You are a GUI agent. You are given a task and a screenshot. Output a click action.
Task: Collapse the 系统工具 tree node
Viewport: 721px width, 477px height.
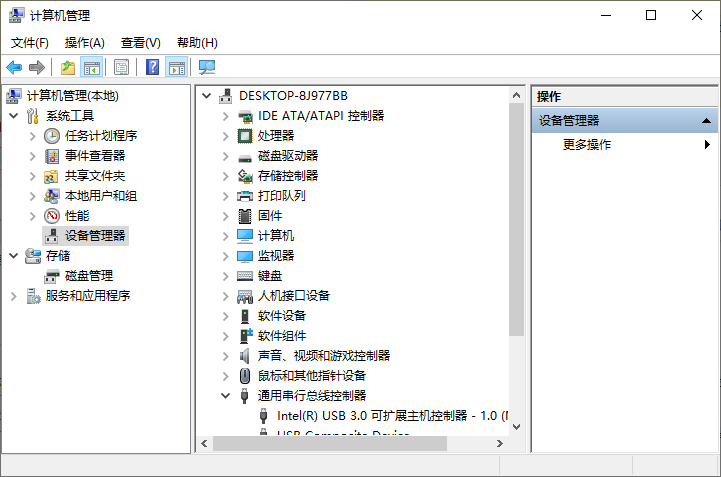pos(14,115)
